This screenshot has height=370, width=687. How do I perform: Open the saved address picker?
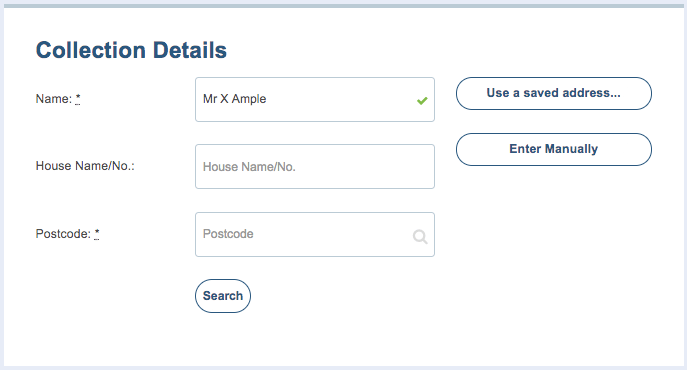pos(554,93)
